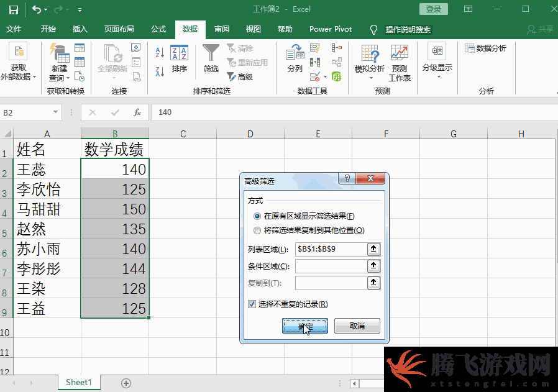Click the 操作说明搜索 search box

click(408, 30)
